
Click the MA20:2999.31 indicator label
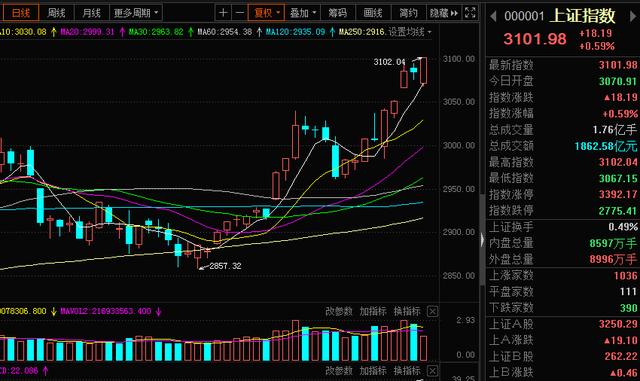87,32
